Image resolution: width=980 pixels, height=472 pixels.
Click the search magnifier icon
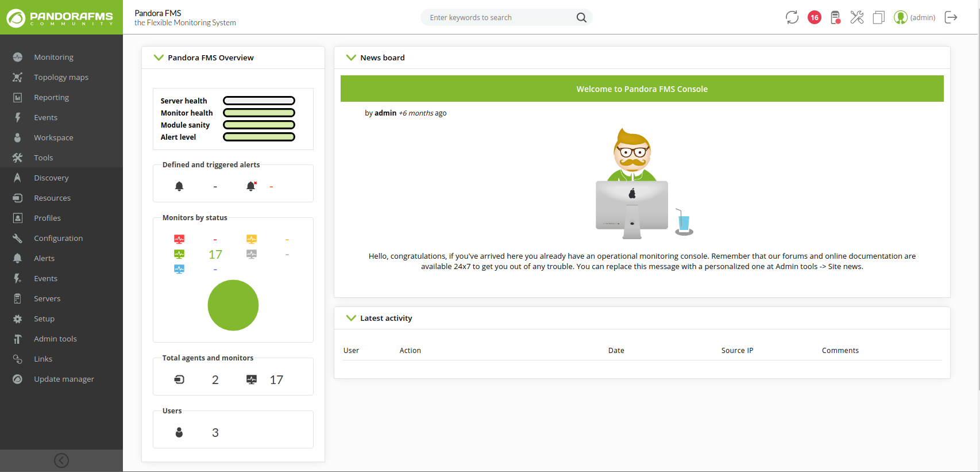coord(581,17)
